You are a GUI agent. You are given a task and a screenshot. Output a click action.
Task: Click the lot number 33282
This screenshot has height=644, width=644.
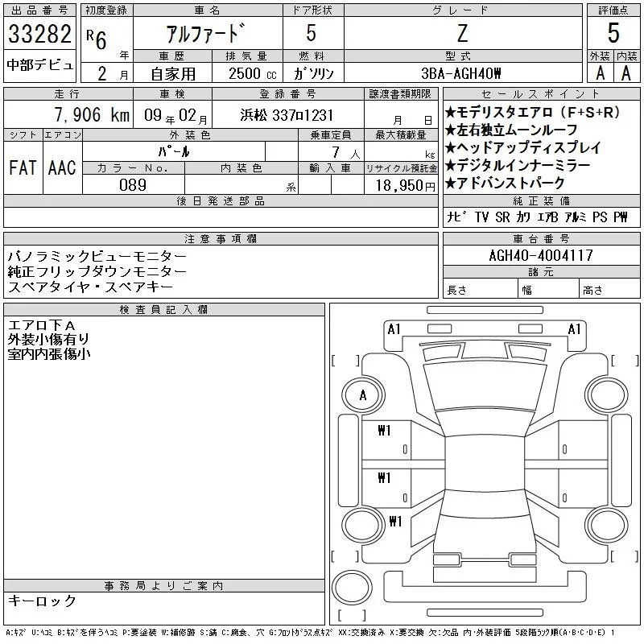pyautogui.click(x=39, y=34)
